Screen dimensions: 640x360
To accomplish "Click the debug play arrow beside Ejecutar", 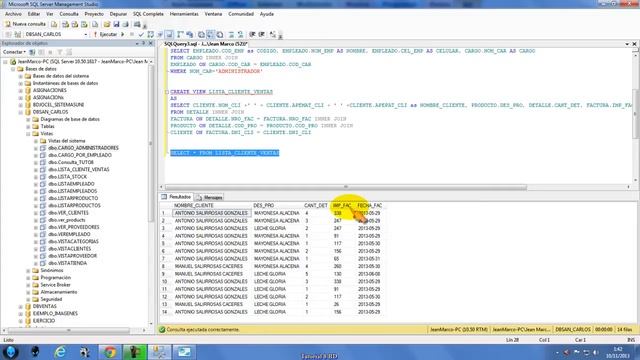I will 122,35.
